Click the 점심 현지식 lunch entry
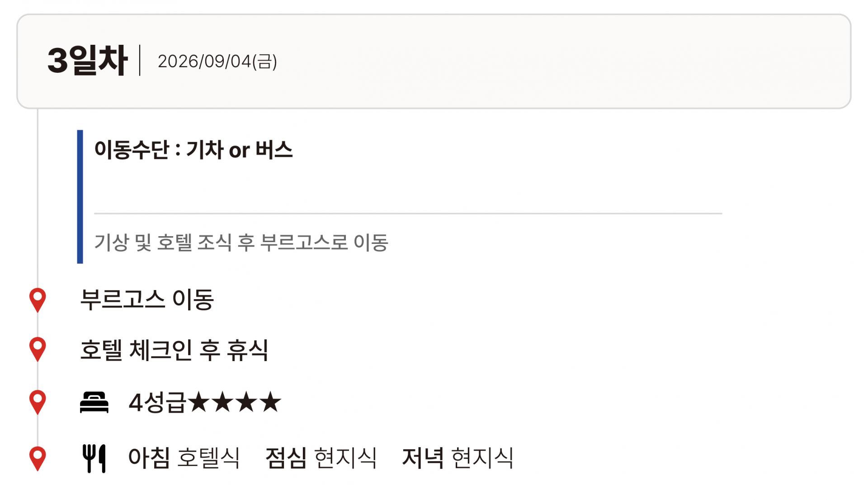Viewport: 868px width, 500px height. click(x=321, y=458)
